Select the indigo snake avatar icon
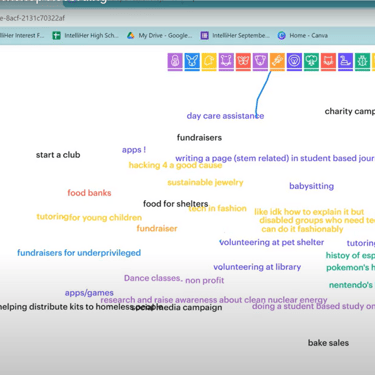 [x=345, y=62]
